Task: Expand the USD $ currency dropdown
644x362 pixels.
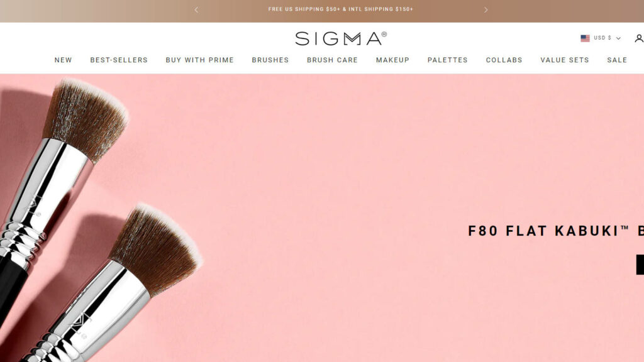Action: pyautogui.click(x=601, y=38)
